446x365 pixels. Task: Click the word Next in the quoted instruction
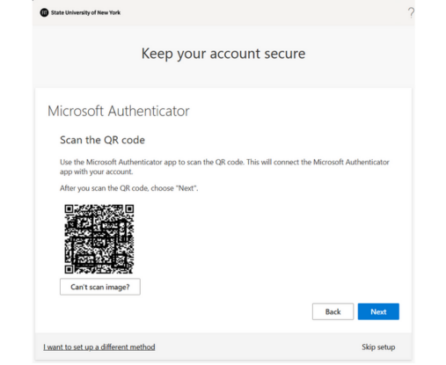pos(186,188)
